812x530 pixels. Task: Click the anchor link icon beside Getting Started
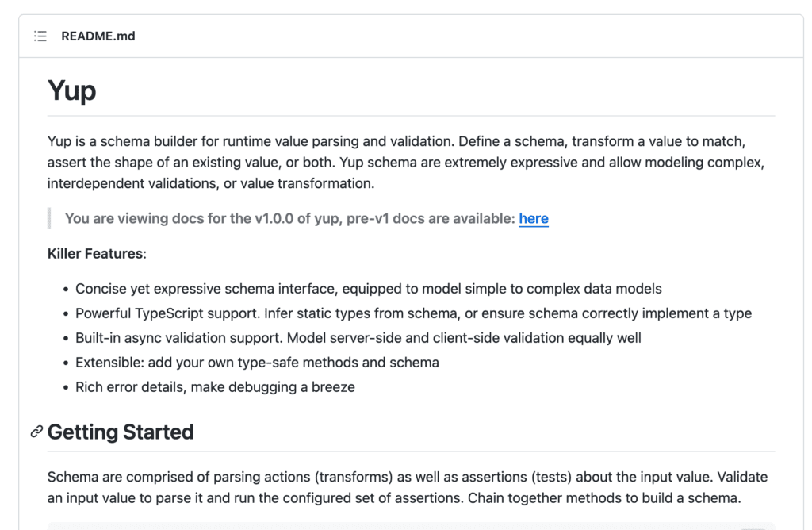pyautogui.click(x=36, y=432)
